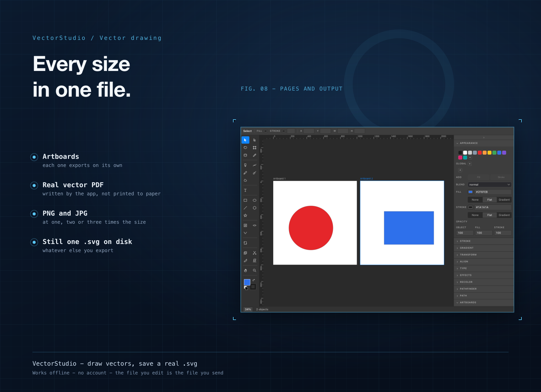Add a swatch to the palette
This screenshot has height=392, width=541.
pyautogui.click(x=470, y=157)
